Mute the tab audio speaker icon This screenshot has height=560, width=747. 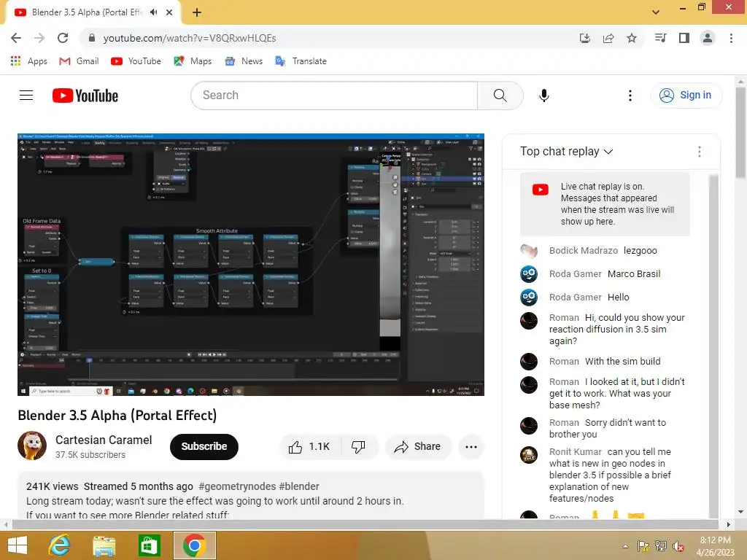pos(153,12)
